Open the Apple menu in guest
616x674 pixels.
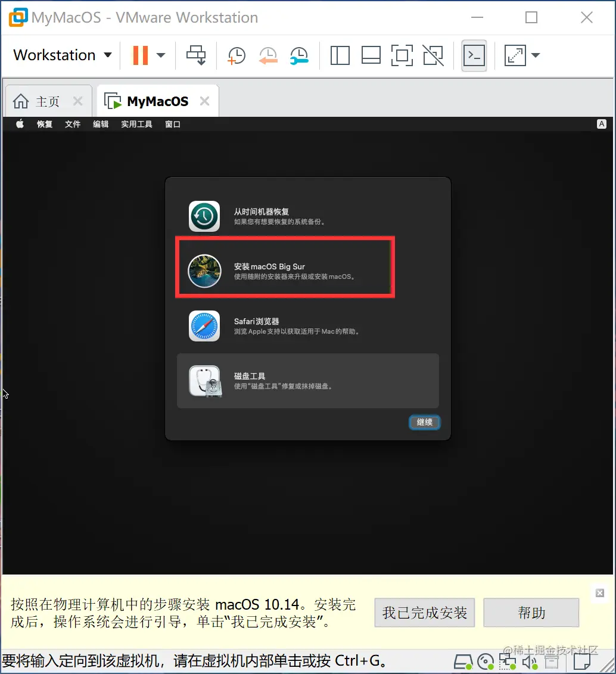pyautogui.click(x=20, y=124)
